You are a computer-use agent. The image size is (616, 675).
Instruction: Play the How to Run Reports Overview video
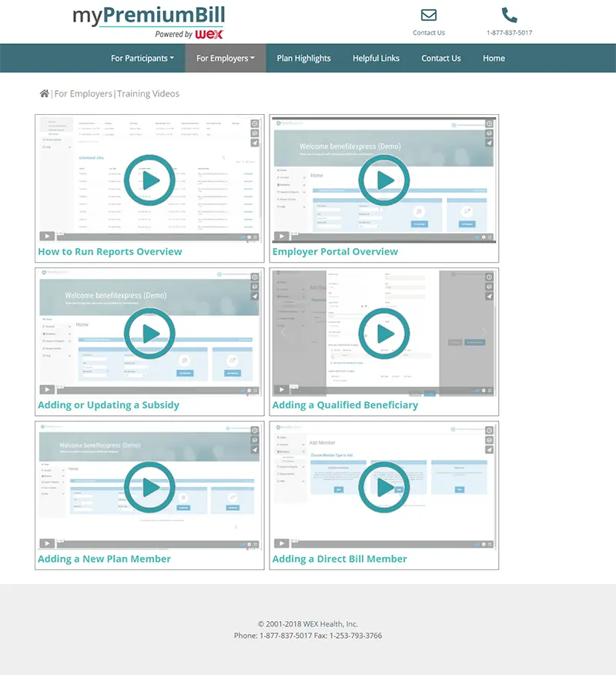click(150, 180)
